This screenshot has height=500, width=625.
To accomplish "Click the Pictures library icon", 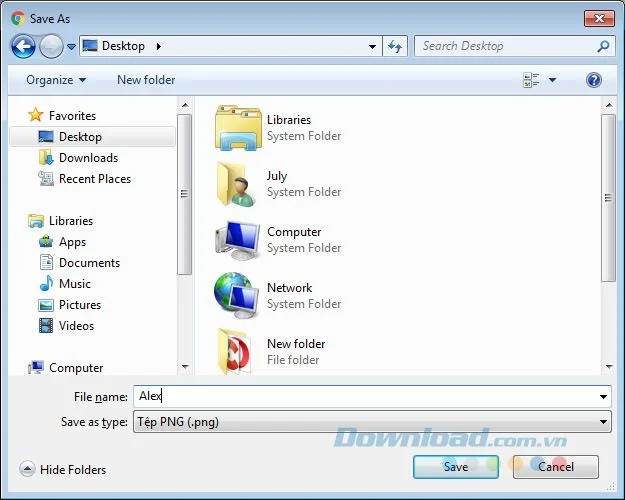I will coord(46,305).
